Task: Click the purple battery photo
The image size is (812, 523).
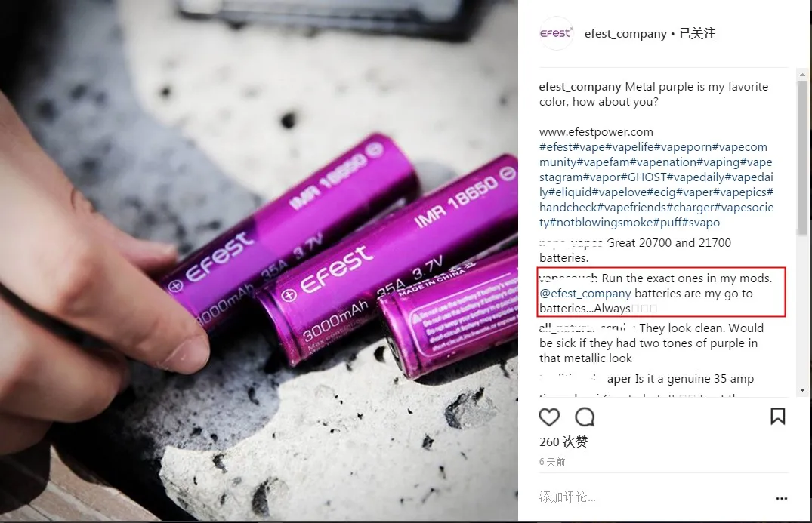Action: coord(259,260)
